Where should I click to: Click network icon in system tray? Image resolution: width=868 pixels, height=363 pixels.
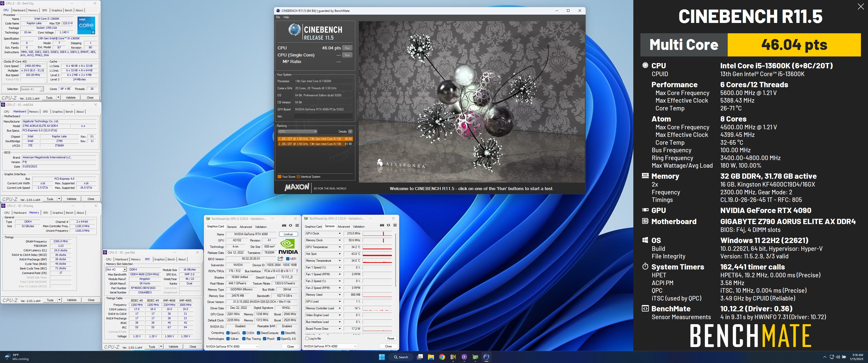832,357
